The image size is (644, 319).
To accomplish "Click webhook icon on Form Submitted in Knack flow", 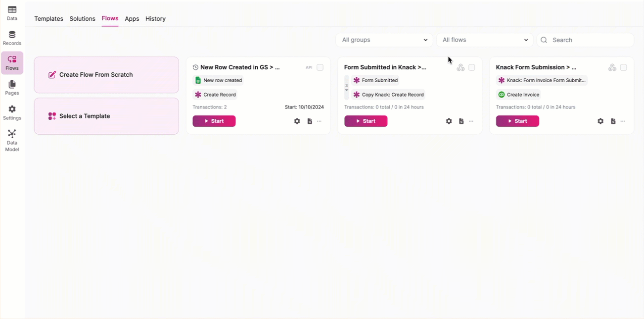I will pos(460,67).
